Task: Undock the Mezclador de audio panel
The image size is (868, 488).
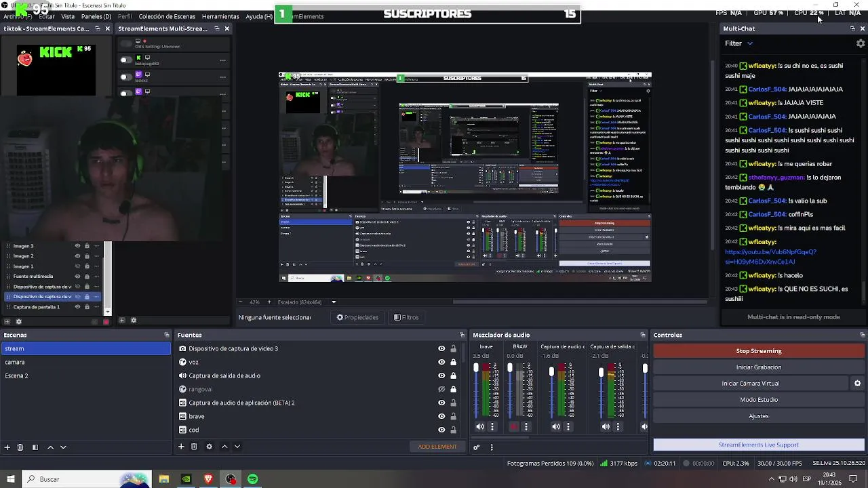Action: click(x=643, y=335)
